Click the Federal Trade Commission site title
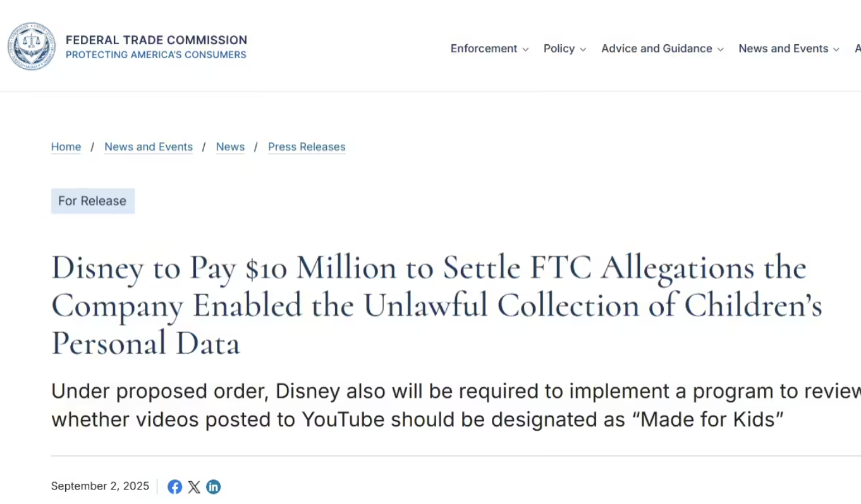Image resolution: width=861 pixels, height=504 pixels. tap(156, 40)
